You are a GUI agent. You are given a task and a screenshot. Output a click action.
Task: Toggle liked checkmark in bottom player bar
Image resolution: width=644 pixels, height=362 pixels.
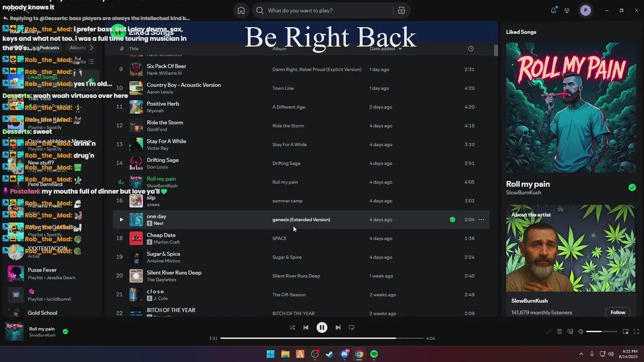click(x=65, y=331)
